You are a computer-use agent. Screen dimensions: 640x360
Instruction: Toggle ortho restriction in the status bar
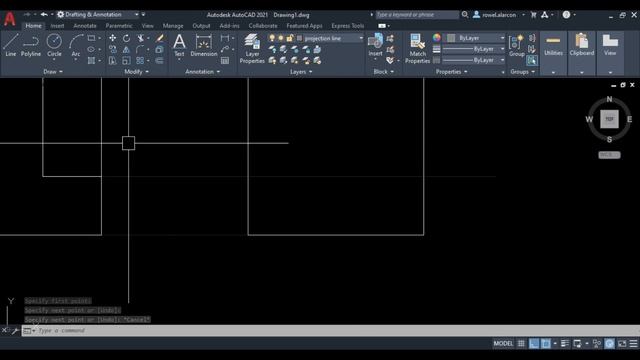coord(534,344)
